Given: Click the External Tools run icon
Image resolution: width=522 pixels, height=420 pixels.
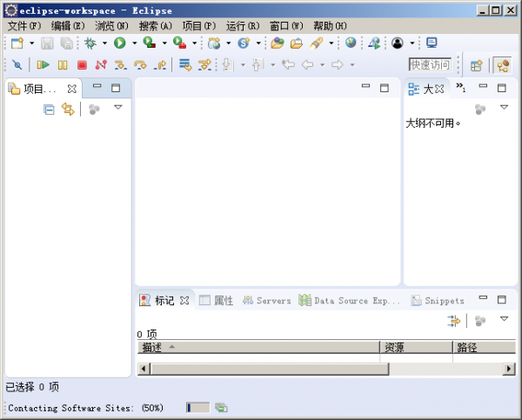Looking at the screenshot, I should click(180, 43).
